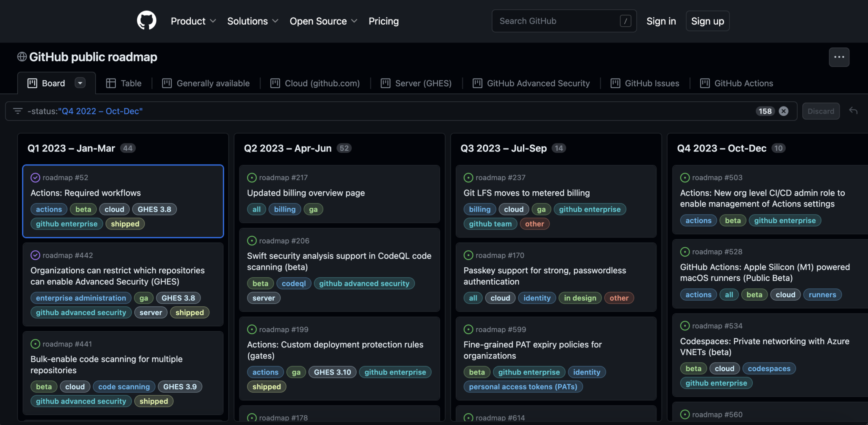Click status icon on roadmap #52 card
The width and height of the screenshot is (868, 425).
pyautogui.click(x=35, y=178)
